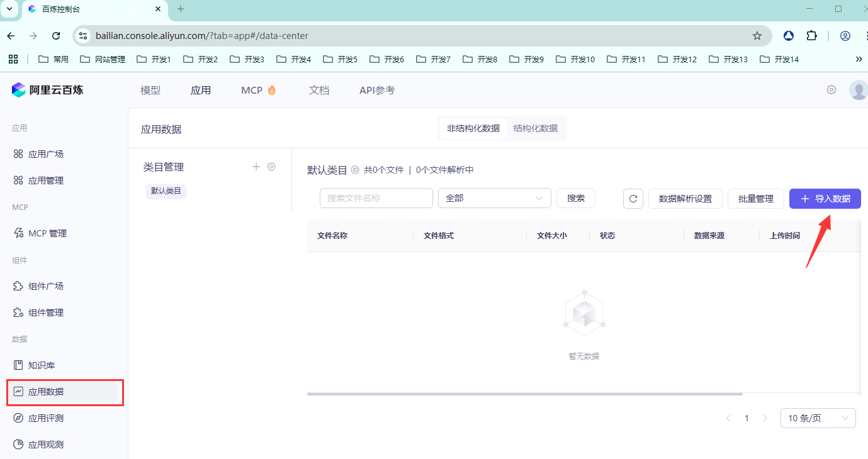868x459 pixels.
Task: Open the API参考 top menu
Action: click(377, 91)
